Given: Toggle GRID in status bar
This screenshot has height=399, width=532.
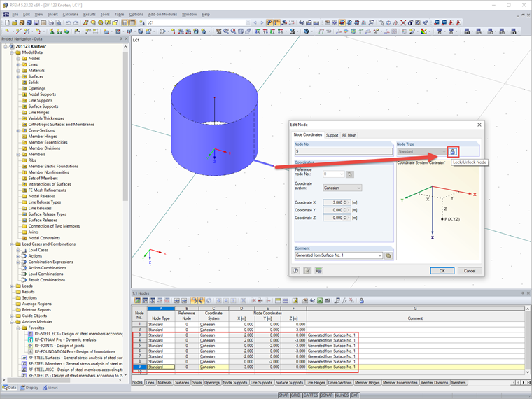Looking at the screenshot, I should pos(295,395).
